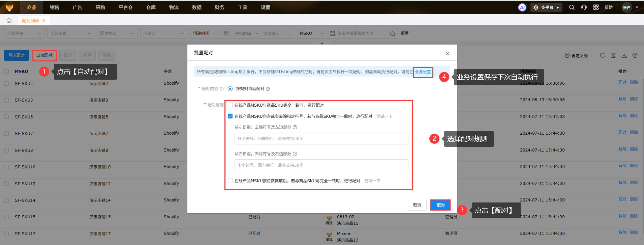Toggle the select-all checkbox in table header
The height and width of the screenshot is (245, 644).
pyautogui.click(x=6, y=72)
